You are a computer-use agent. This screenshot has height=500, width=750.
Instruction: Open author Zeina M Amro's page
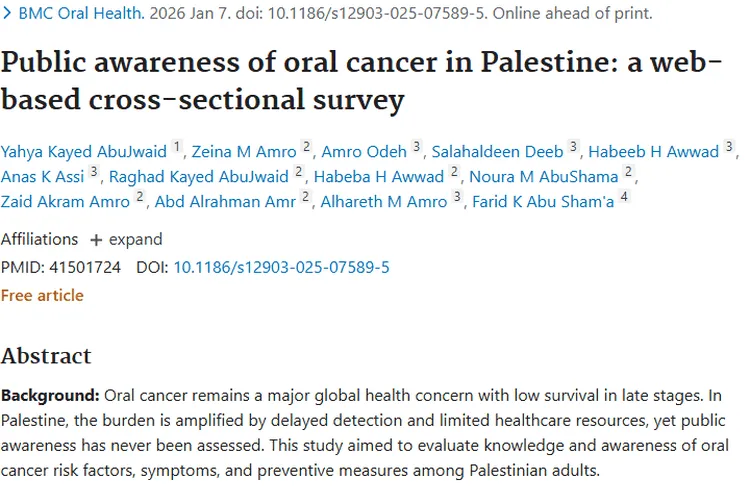(x=242, y=152)
